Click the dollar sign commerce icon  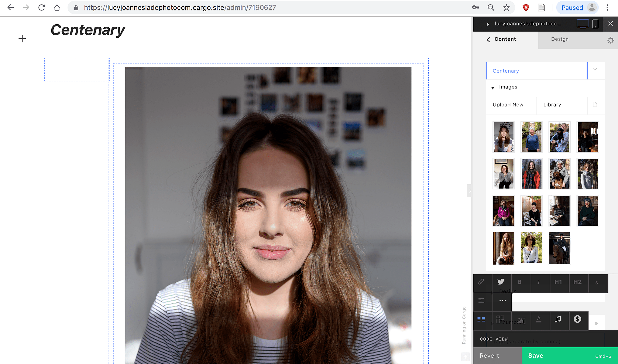click(x=577, y=319)
